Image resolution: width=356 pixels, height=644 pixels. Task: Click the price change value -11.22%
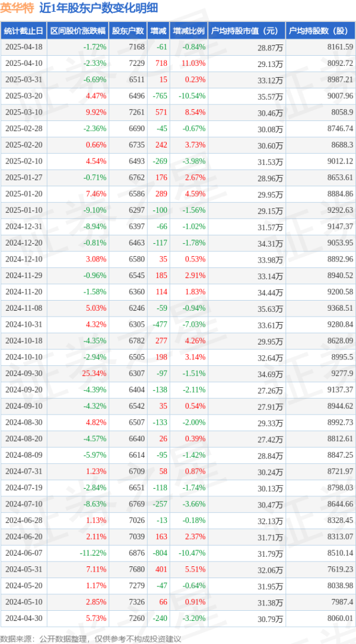pos(93,554)
